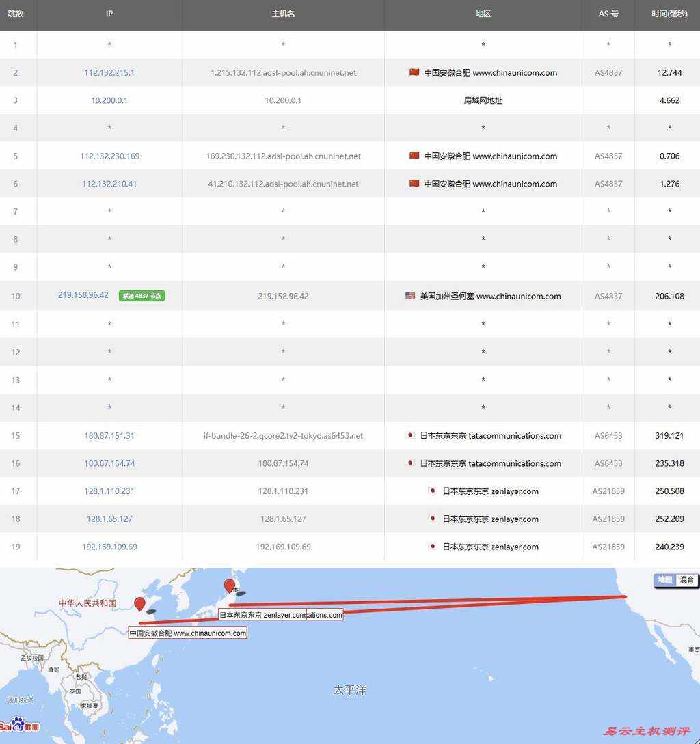Click the 局域网地址 region cell
The height and width of the screenshot is (744, 700).
click(483, 100)
